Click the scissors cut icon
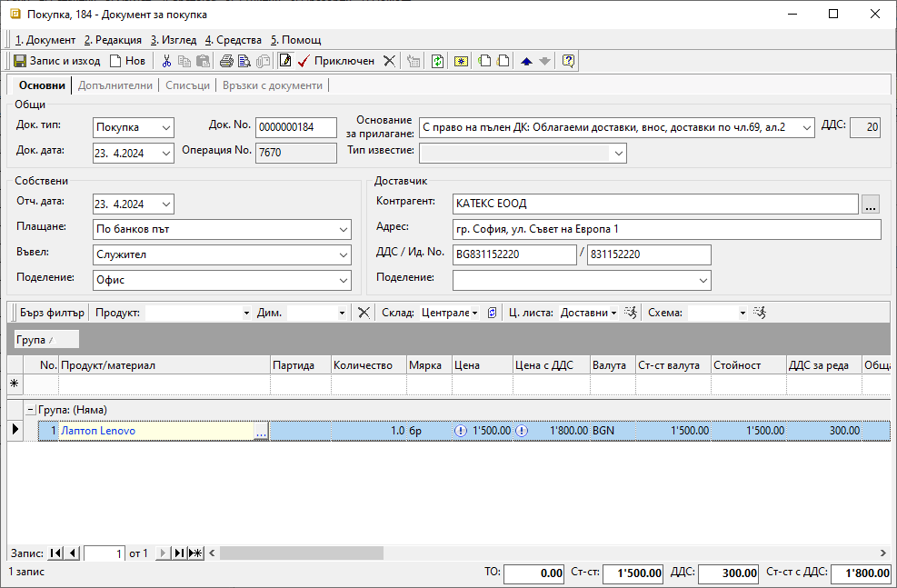Screen dimensions: 897x588 (166, 61)
